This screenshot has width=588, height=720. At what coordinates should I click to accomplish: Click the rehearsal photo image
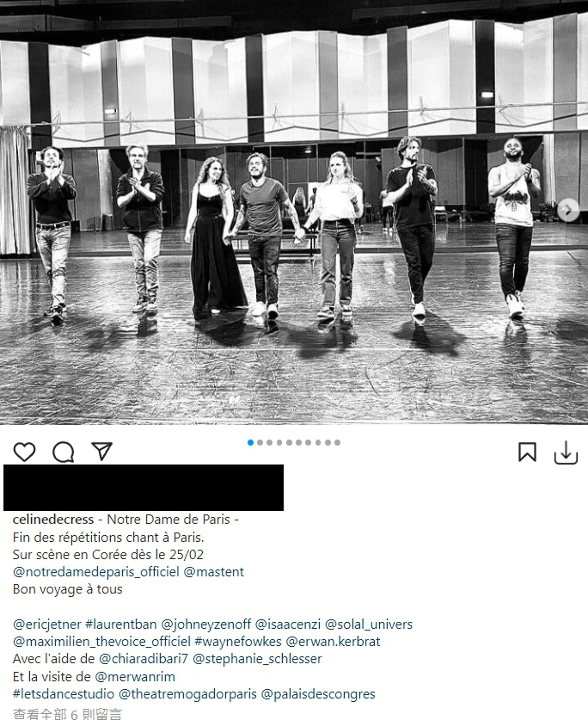[x=294, y=212]
